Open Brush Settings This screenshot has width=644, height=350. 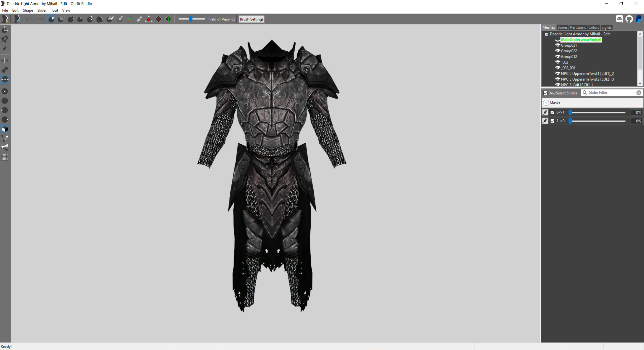tap(252, 19)
